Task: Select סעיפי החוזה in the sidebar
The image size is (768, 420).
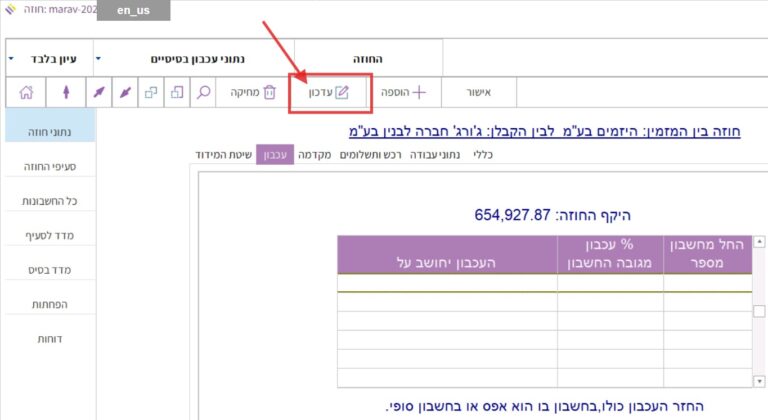Action: click(50, 165)
